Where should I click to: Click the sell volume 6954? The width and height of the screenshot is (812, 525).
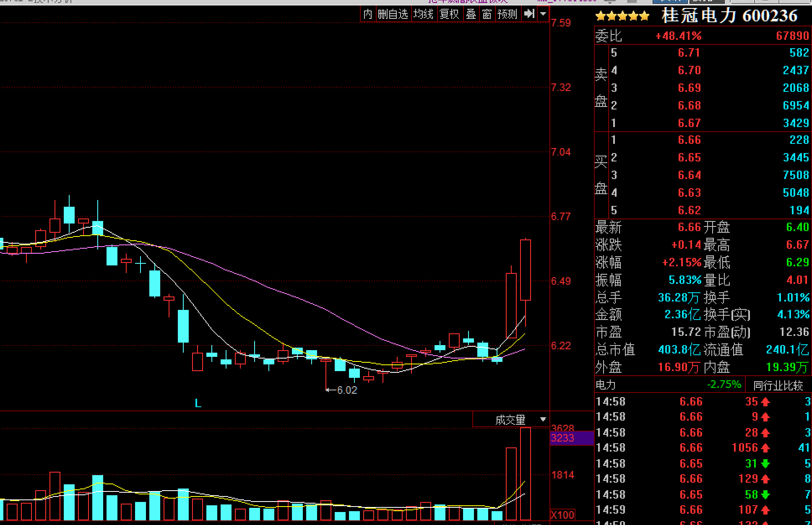796,106
